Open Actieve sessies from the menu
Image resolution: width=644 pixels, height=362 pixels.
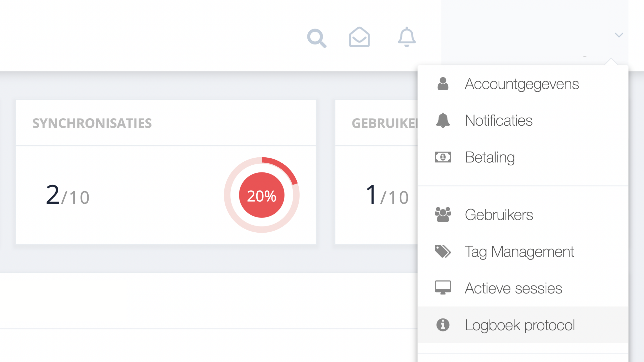(x=523, y=288)
